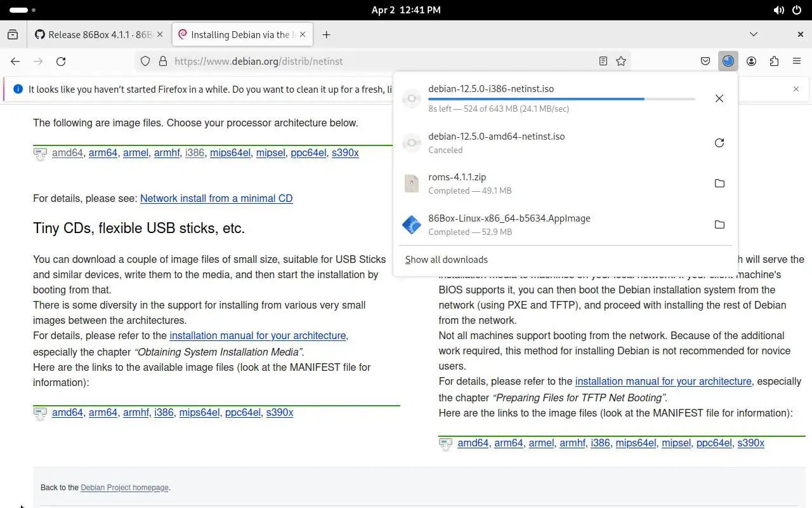Screen dimensions: 812x508
Task: Click arm64 link in first image list
Action: click(x=103, y=153)
